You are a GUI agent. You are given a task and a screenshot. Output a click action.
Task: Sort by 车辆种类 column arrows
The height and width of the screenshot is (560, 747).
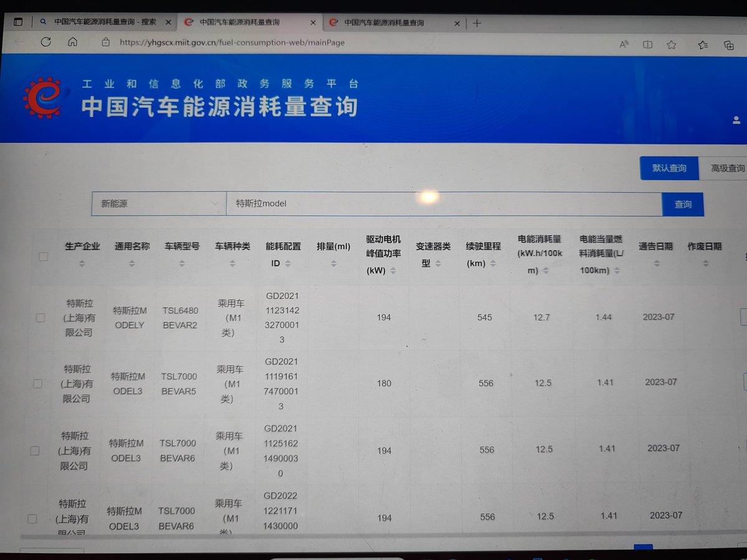pyautogui.click(x=232, y=264)
